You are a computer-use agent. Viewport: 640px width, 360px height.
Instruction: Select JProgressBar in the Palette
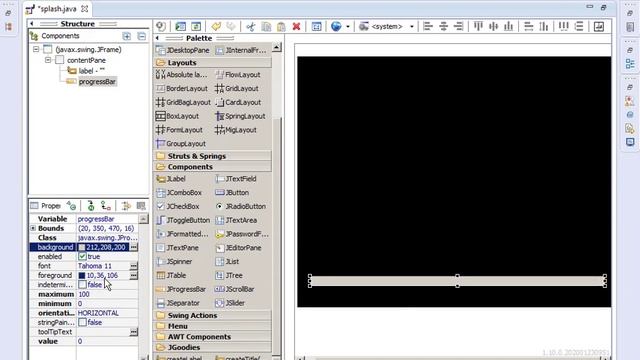point(181,289)
